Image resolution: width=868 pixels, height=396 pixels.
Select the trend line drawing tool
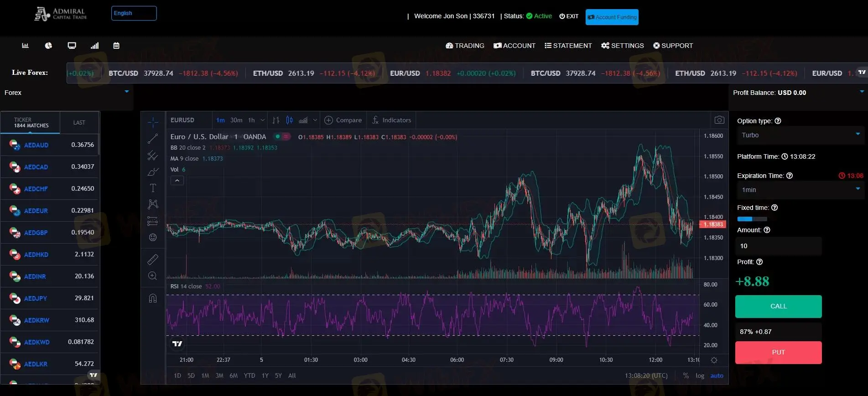coord(153,139)
